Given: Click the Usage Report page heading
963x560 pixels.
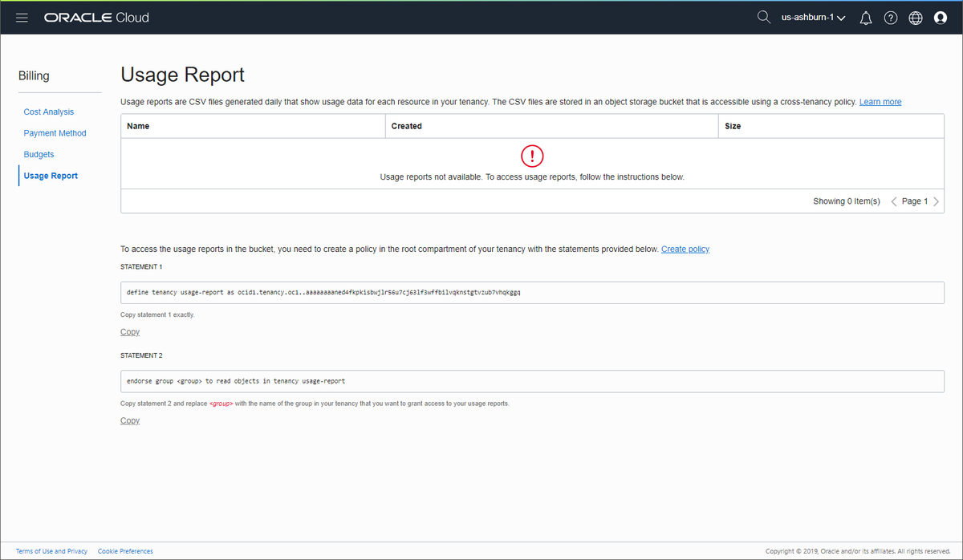Looking at the screenshot, I should coord(182,75).
